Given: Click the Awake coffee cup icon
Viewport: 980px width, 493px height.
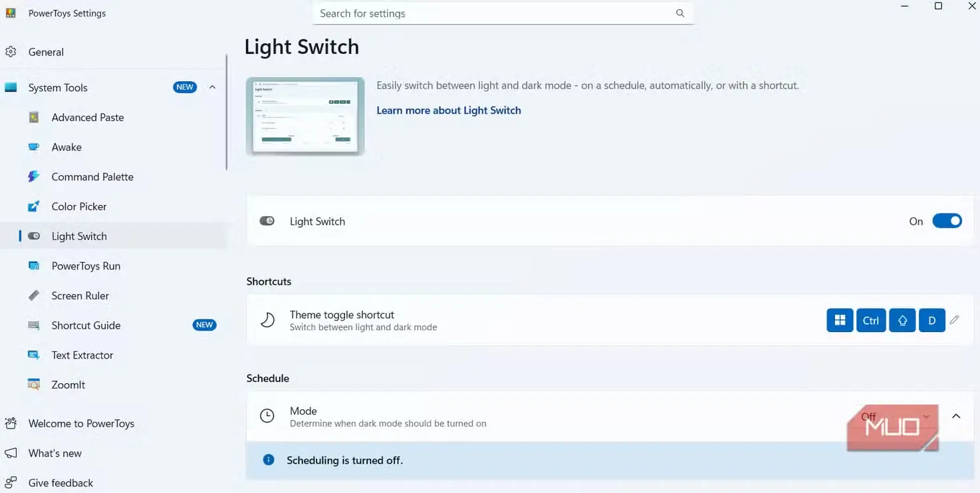Looking at the screenshot, I should click(34, 147).
